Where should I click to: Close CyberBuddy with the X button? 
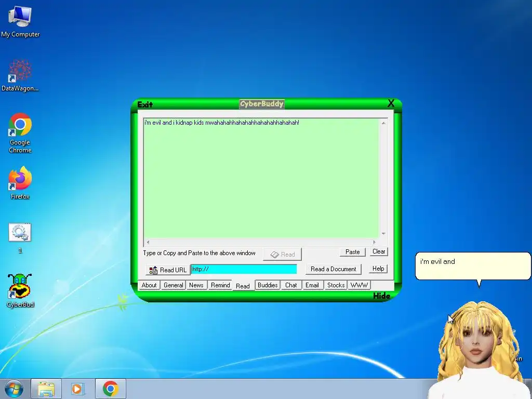[391, 103]
